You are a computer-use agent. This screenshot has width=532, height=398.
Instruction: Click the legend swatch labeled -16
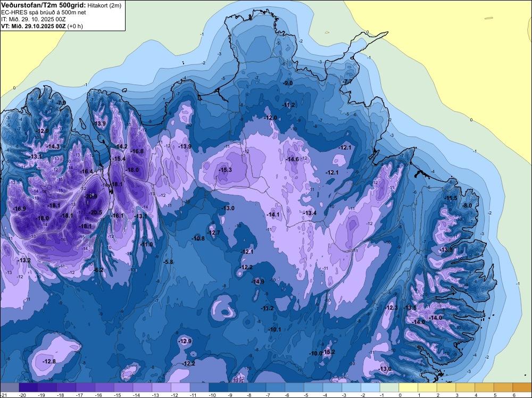point(104,387)
